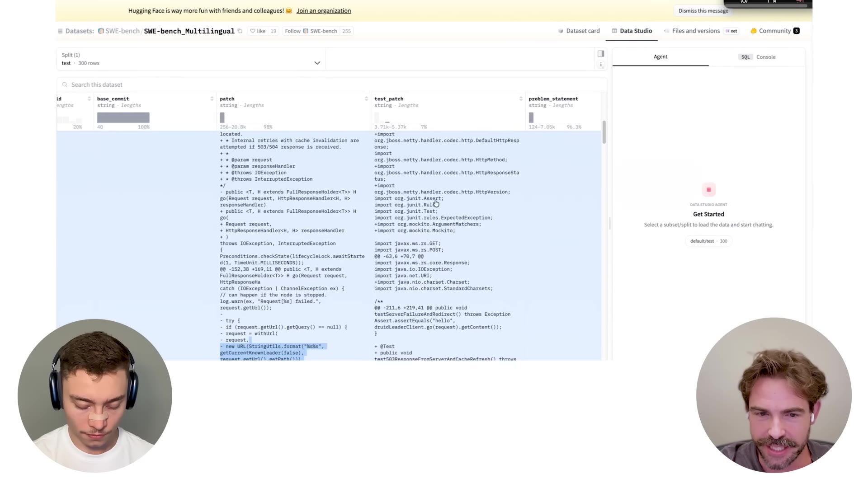868x488 pixels.
Task: Sort by the test_patch column arrows
Action: [521, 99]
